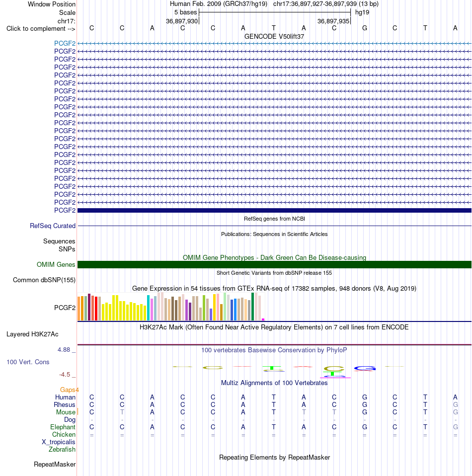Click the "X_tropicalis" species label
Image resolution: width=472 pixels, height=476 pixels.
(58, 442)
